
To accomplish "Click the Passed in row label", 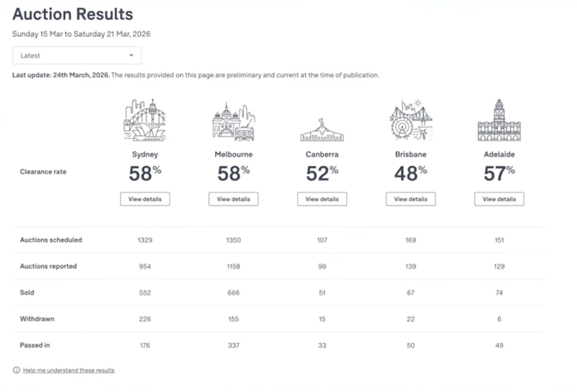I will coord(35,345).
